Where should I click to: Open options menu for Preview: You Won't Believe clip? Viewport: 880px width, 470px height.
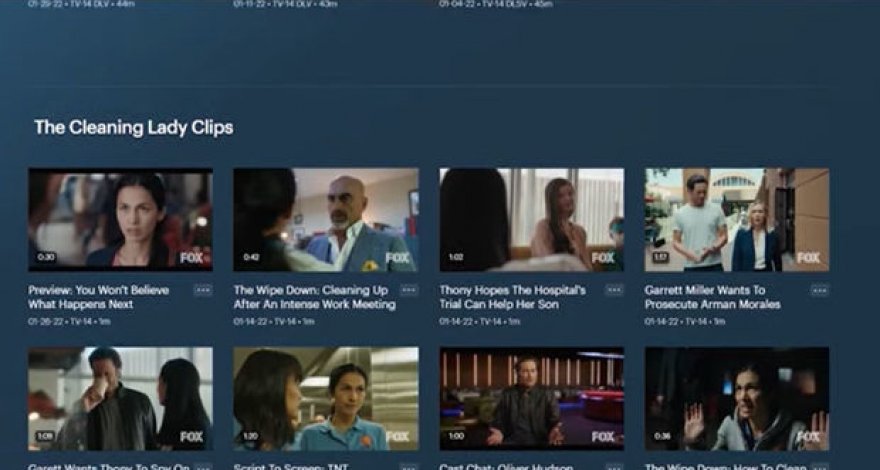[x=203, y=290]
